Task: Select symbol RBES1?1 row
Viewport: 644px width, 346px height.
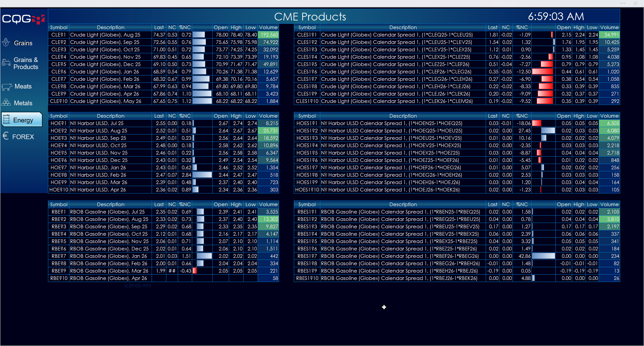Action: pyautogui.click(x=307, y=212)
